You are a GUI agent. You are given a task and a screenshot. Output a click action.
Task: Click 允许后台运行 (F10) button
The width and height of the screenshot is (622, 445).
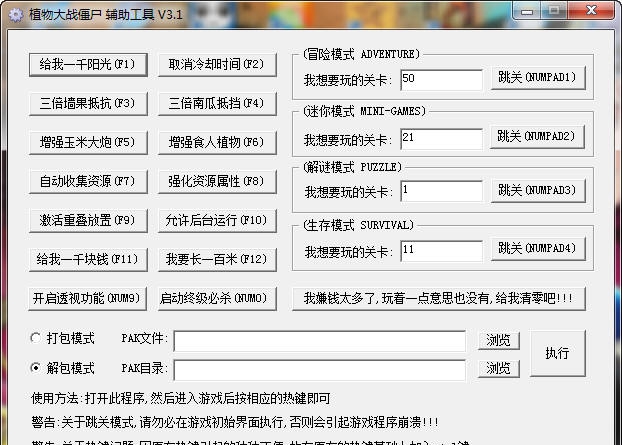pos(217,220)
